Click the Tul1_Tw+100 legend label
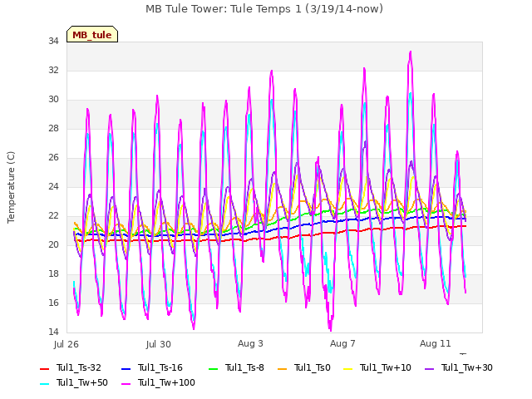The width and height of the screenshot is (532, 399). pos(166,382)
